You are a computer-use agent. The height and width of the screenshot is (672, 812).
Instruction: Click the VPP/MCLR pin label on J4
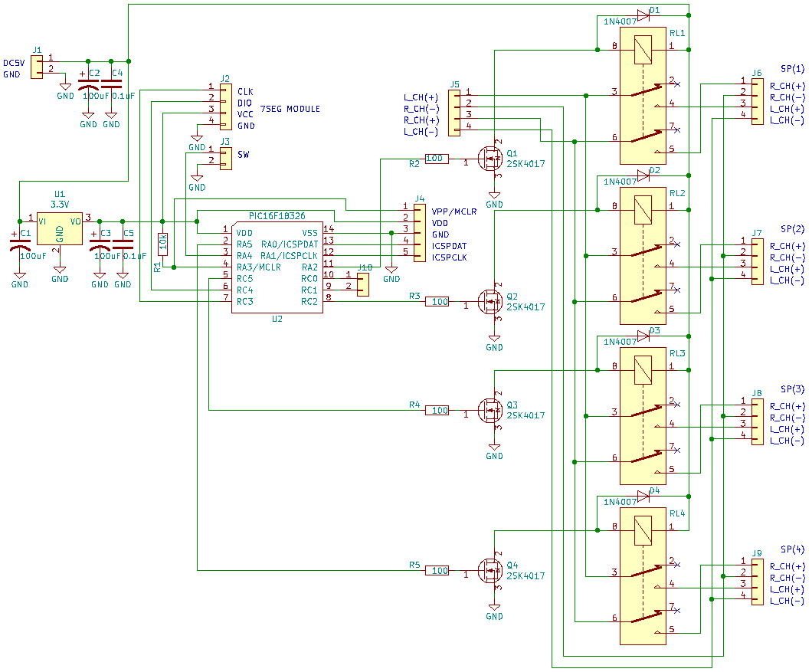click(x=454, y=211)
